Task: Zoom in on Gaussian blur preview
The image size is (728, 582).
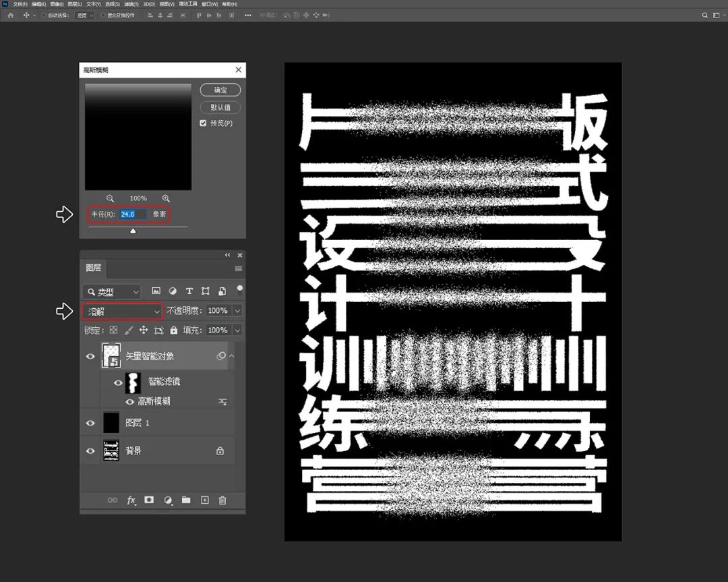Action: [166, 198]
